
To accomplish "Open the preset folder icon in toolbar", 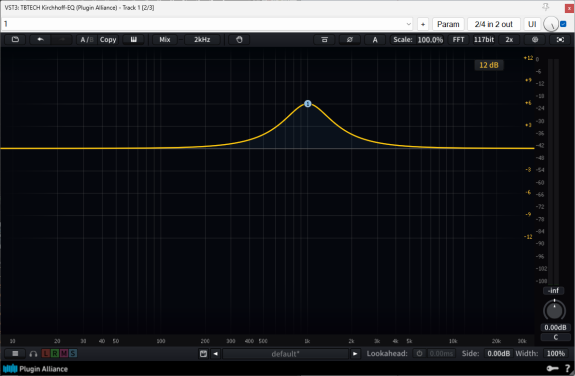I will (x=15, y=40).
